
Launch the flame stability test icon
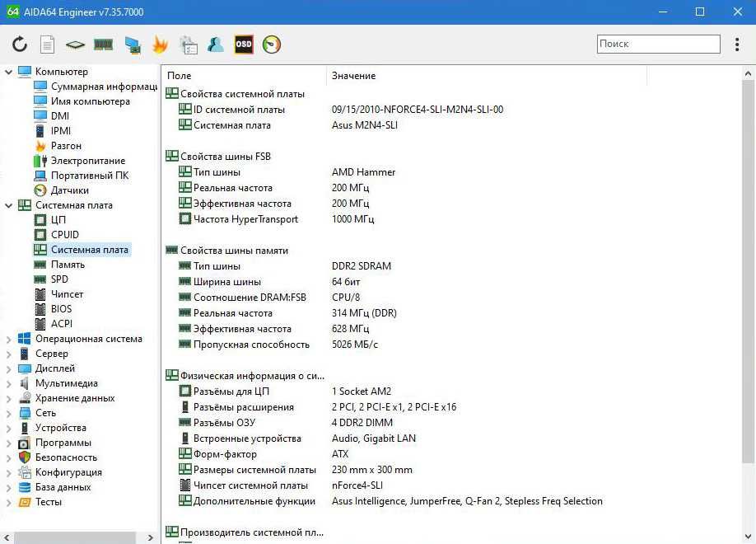(160, 45)
